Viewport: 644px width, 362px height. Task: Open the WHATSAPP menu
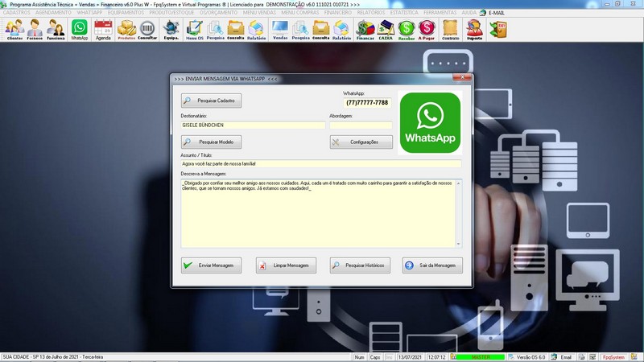pyautogui.click(x=89, y=13)
